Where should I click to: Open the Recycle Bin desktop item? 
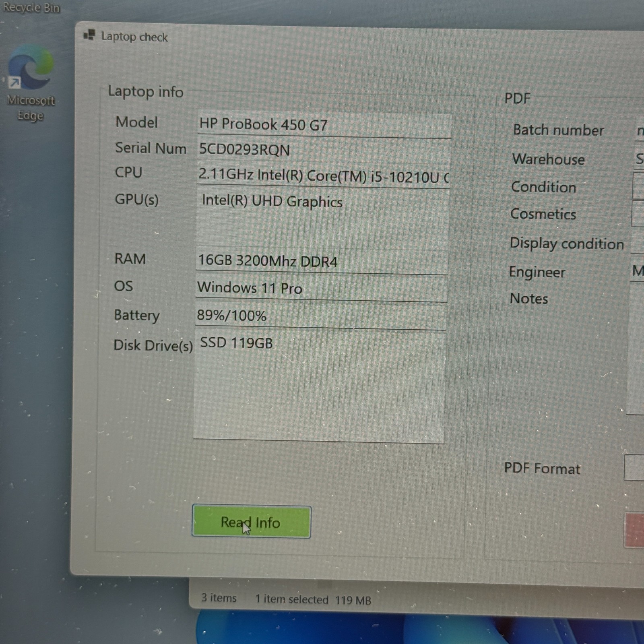pyautogui.click(x=31, y=7)
